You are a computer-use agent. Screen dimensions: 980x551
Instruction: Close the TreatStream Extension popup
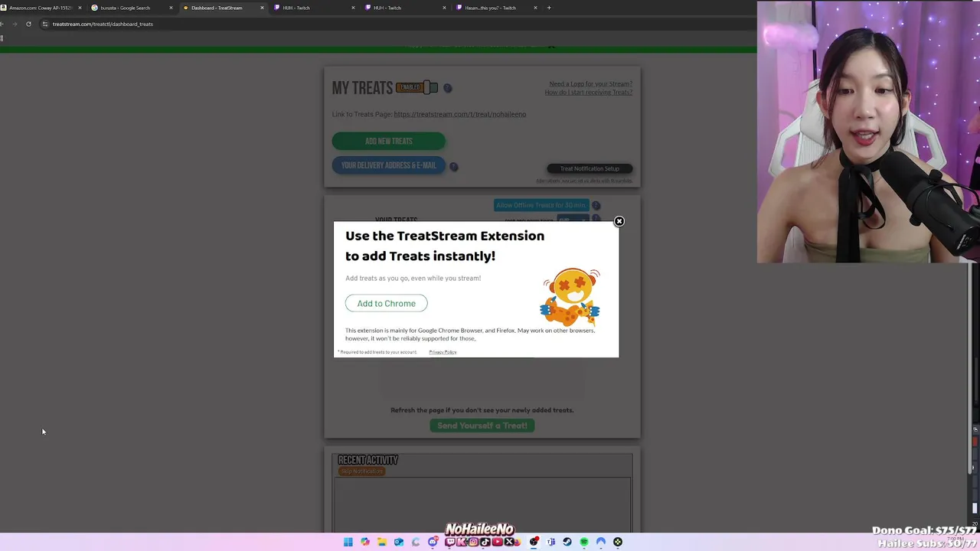pos(619,221)
